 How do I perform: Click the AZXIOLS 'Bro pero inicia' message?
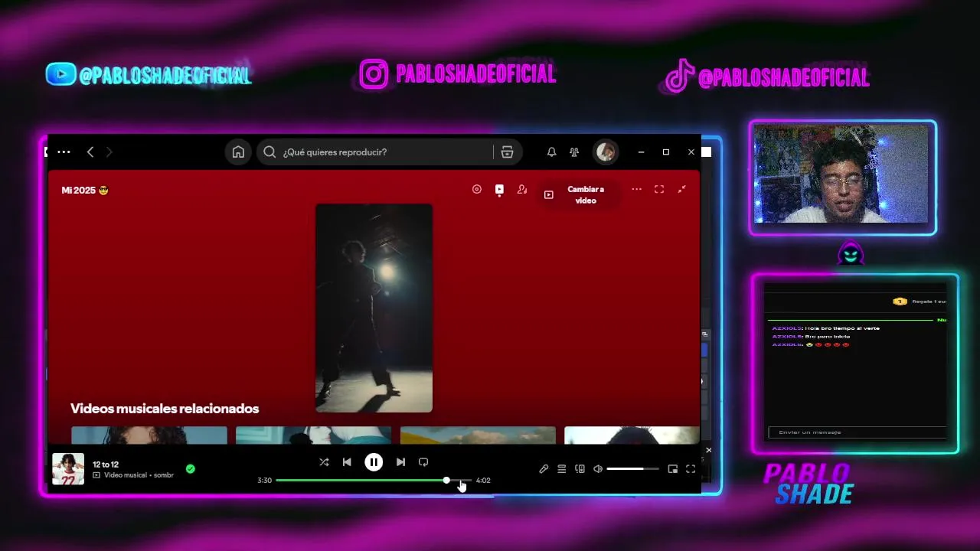tap(811, 337)
